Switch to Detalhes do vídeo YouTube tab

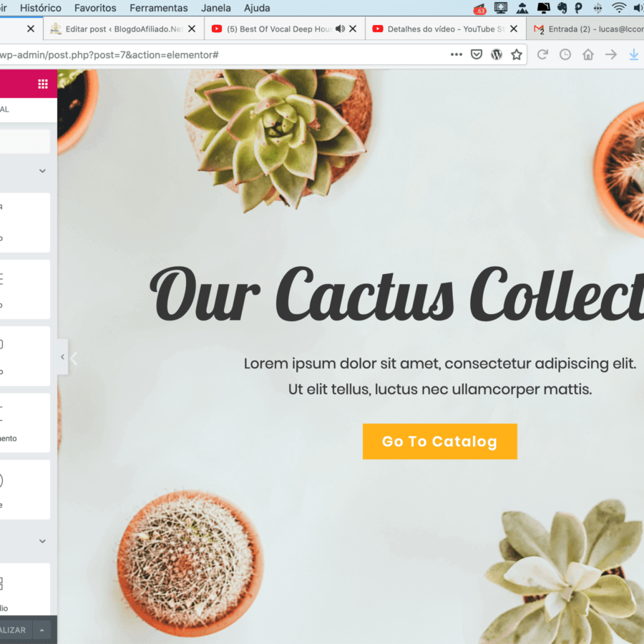pyautogui.click(x=439, y=29)
